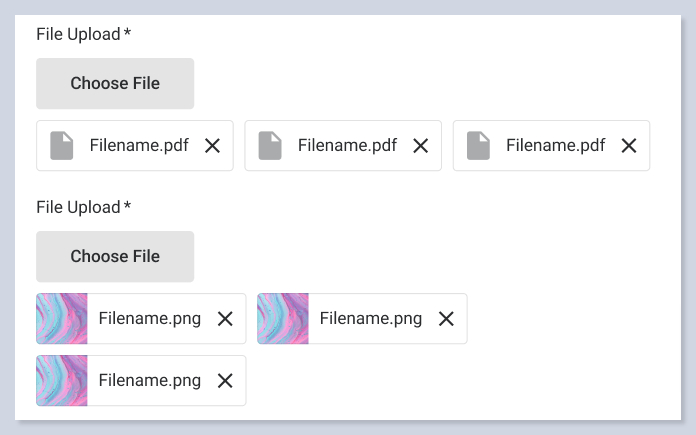Click the bottom-row Filename.png text label
Screen dimensions: 696x435
click(x=150, y=381)
